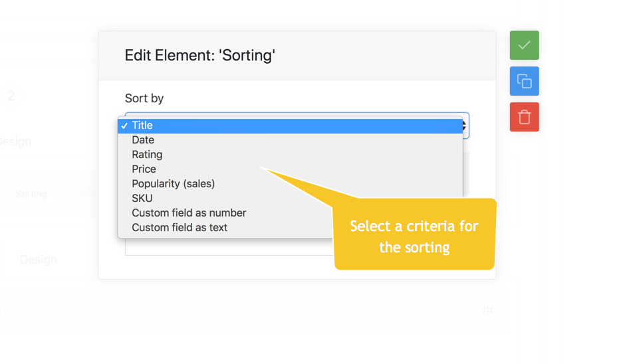Click the faded Sorting element in background

tap(31, 194)
